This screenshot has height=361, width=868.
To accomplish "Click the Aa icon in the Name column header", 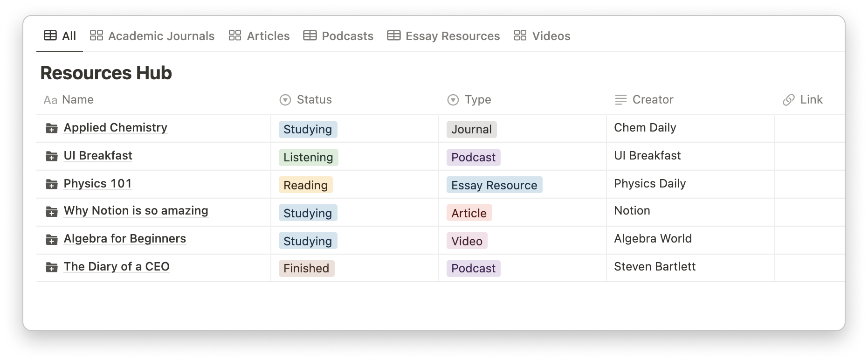I will coord(51,99).
